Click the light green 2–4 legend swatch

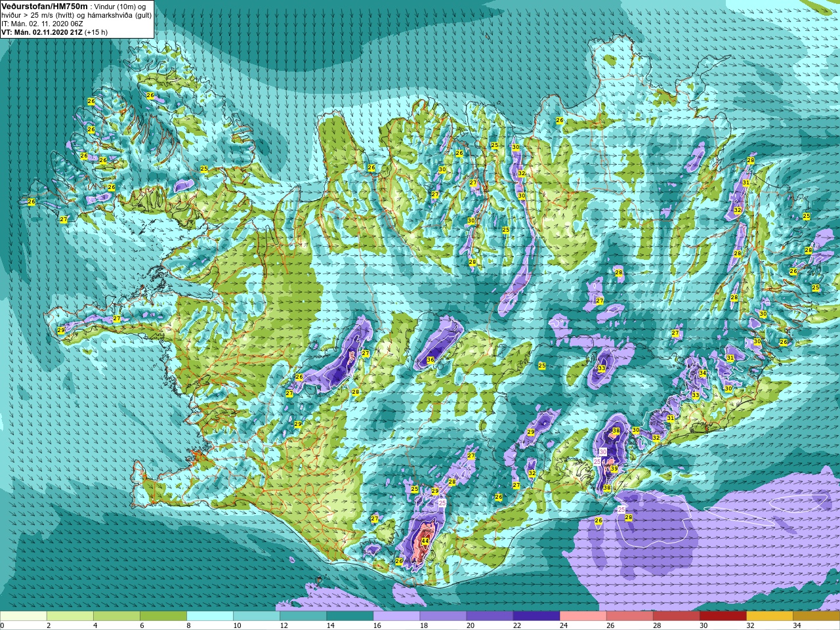pos(70,616)
